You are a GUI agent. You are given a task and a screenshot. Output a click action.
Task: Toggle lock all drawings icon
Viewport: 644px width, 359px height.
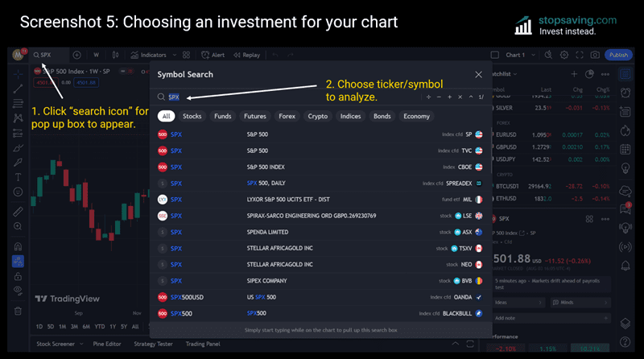tap(18, 276)
